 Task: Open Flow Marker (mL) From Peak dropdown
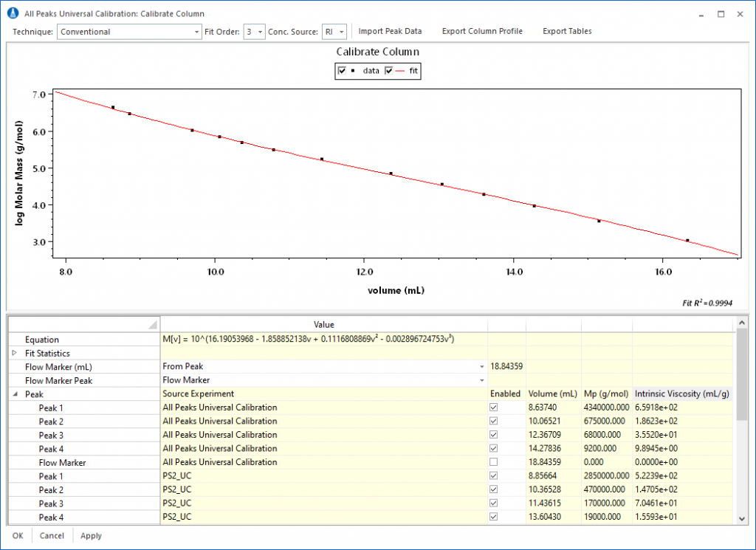[482, 366]
